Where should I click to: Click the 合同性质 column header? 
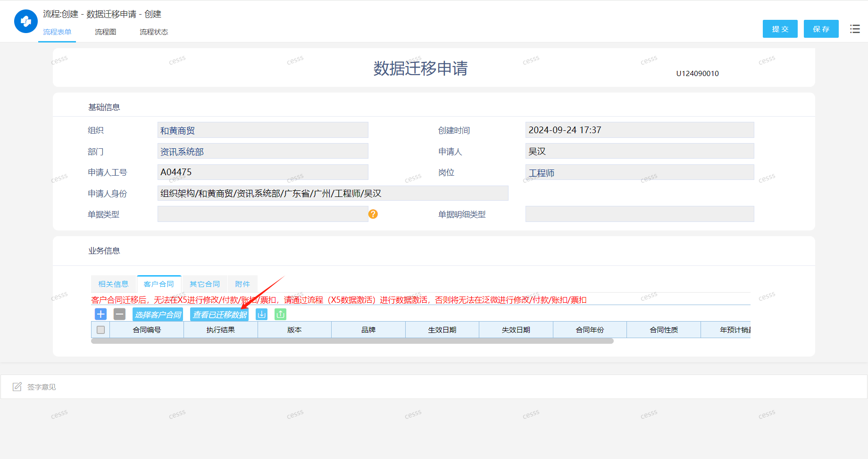pyautogui.click(x=664, y=330)
